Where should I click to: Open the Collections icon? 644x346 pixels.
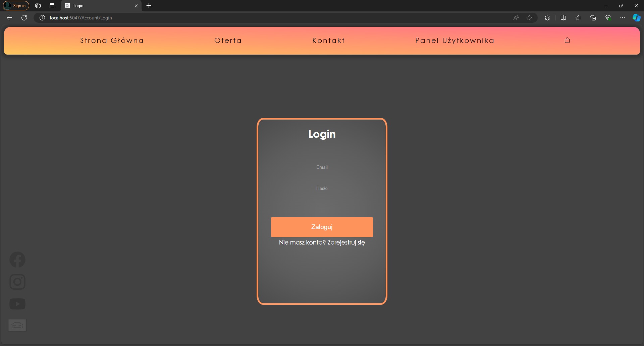pos(593,18)
